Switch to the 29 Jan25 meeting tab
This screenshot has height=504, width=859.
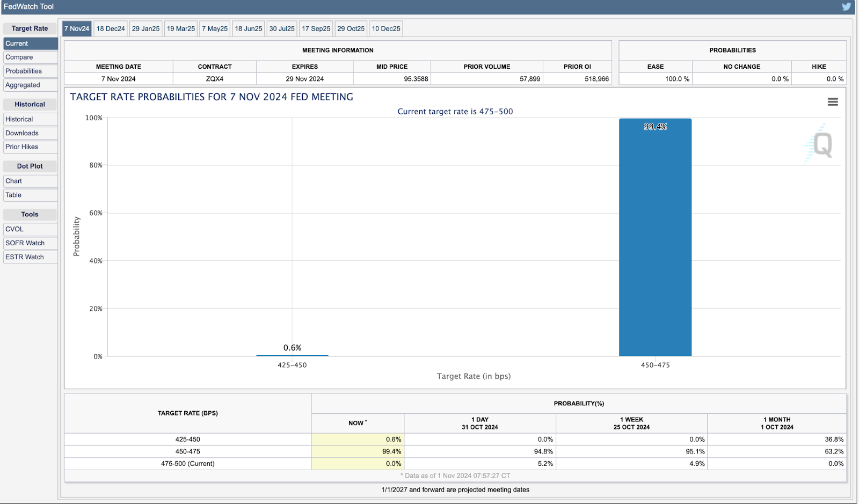(145, 28)
